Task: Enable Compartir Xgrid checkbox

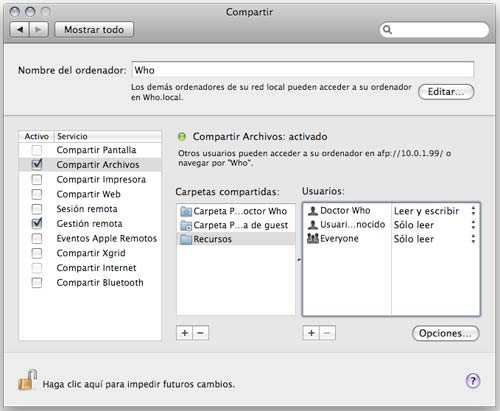Action: (x=37, y=253)
